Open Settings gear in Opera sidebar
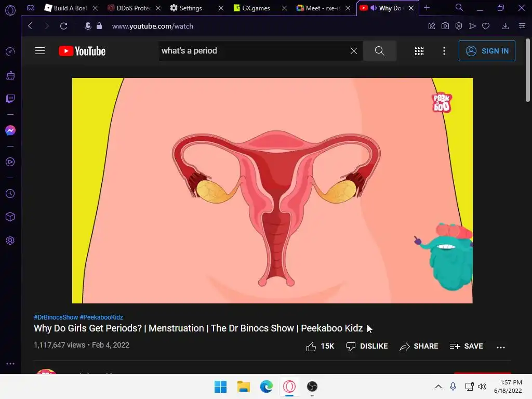This screenshot has width=532, height=399. point(10,240)
